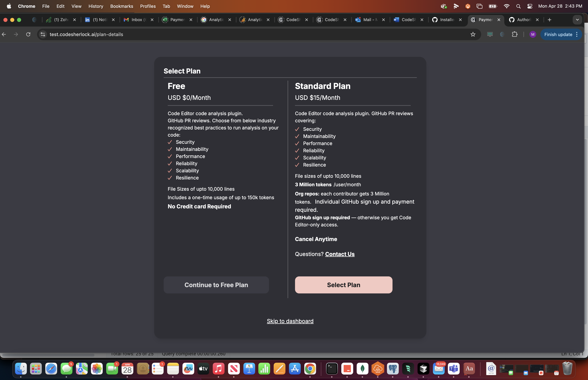Click Select Plan for the Standard Plan
588x380 pixels.
[343, 285]
